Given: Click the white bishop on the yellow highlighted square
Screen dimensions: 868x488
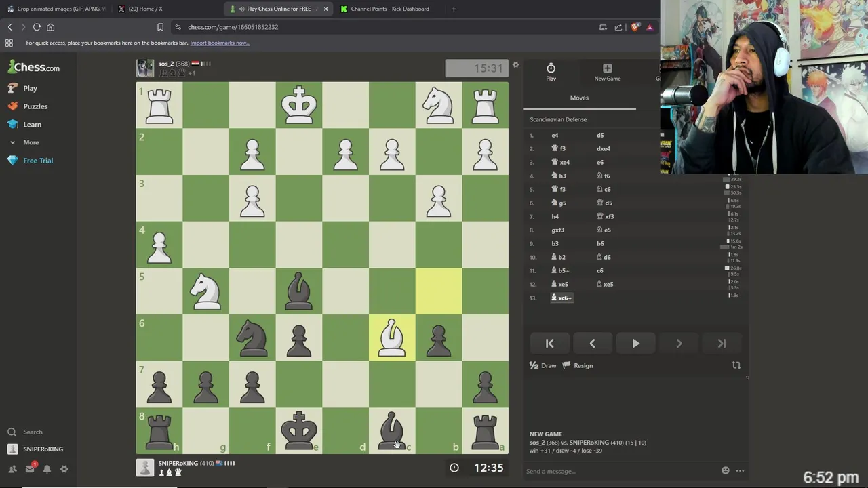Looking at the screenshot, I should tap(392, 338).
